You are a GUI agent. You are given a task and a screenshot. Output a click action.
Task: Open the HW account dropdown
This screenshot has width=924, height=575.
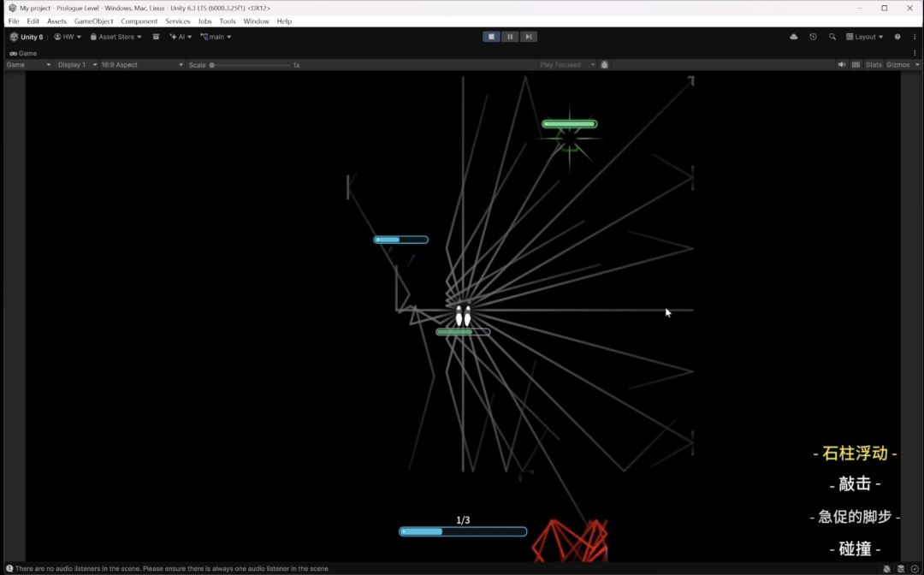pos(68,37)
